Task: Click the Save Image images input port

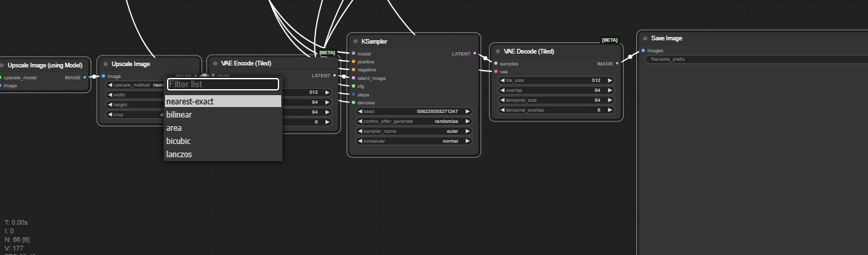Action: pyautogui.click(x=643, y=50)
